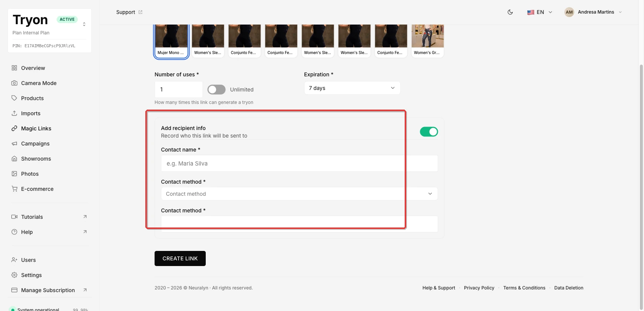Click the Contact name input field
Viewport: 644px width, 311px height.
[299, 164]
